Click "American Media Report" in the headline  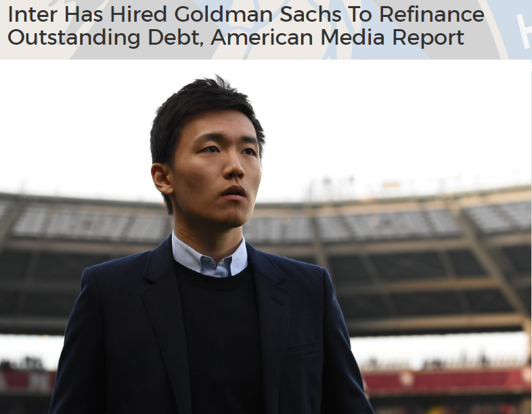click(337, 37)
